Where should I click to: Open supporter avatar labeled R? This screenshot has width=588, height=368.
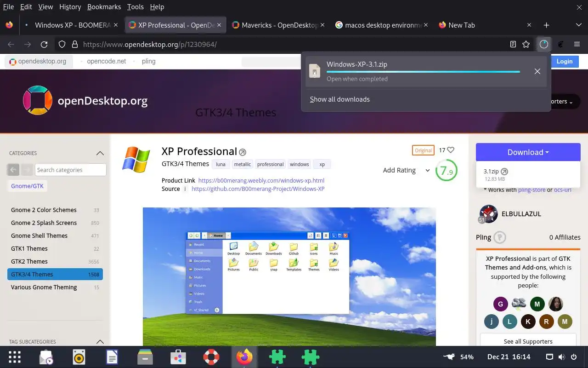click(546, 322)
